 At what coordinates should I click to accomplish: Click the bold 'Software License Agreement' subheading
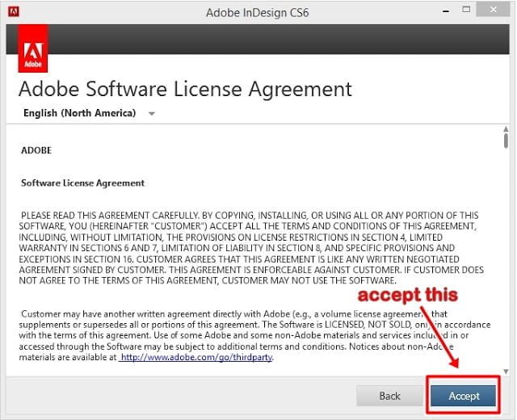tap(82, 183)
